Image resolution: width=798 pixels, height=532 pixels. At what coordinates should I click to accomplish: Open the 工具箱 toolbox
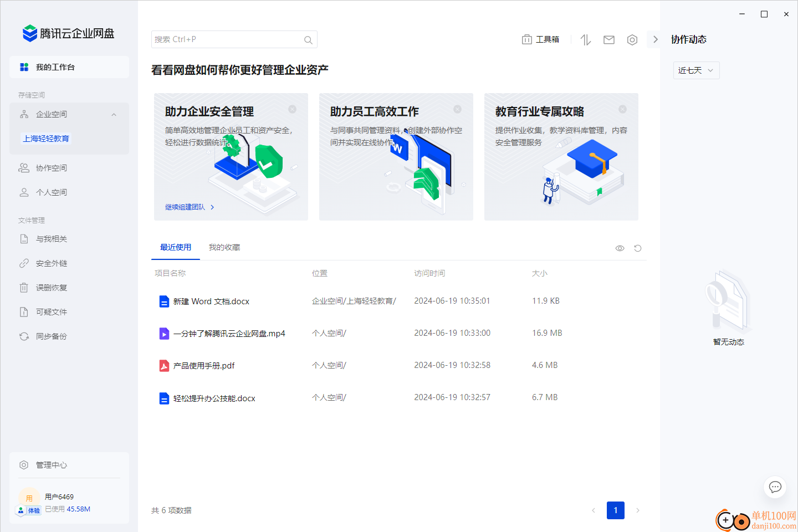click(540, 39)
